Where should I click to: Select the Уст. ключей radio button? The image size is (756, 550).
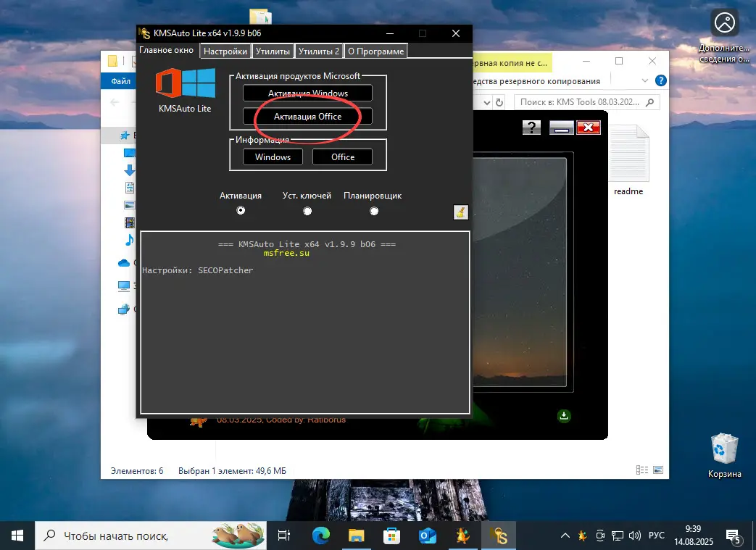[307, 211]
